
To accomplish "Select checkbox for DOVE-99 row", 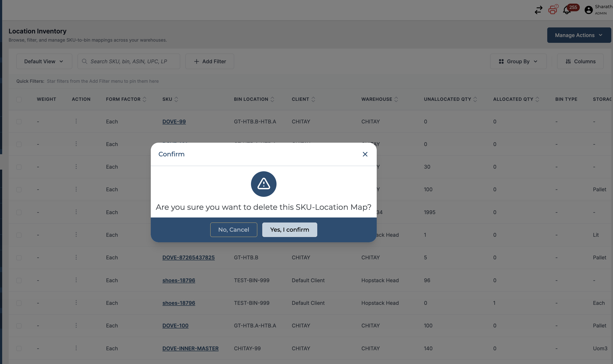I will click(19, 122).
